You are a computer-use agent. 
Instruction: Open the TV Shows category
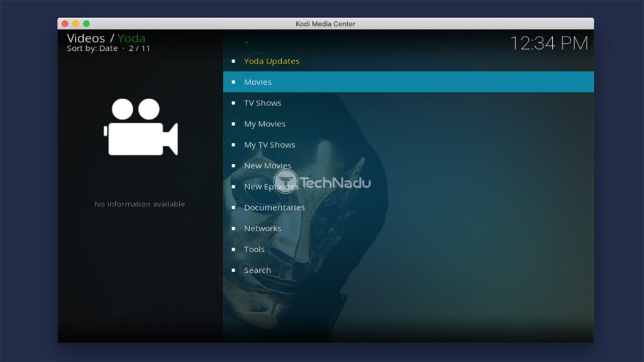click(408, 103)
